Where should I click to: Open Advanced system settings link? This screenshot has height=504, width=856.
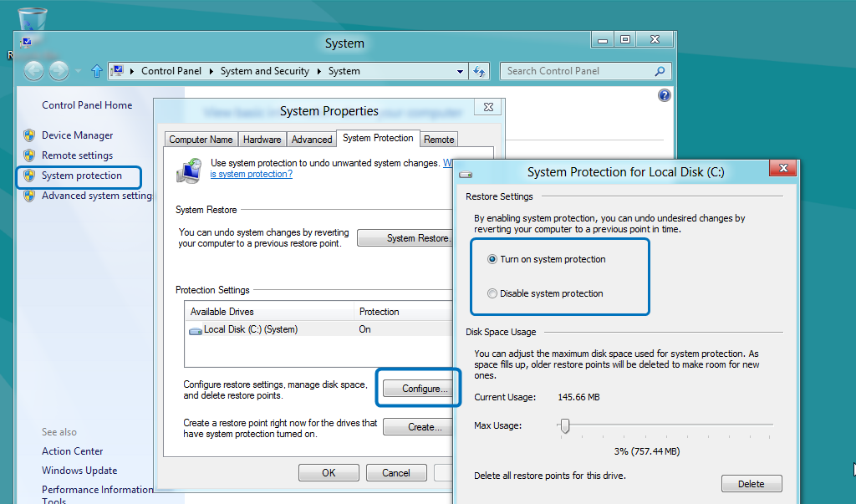(x=97, y=196)
